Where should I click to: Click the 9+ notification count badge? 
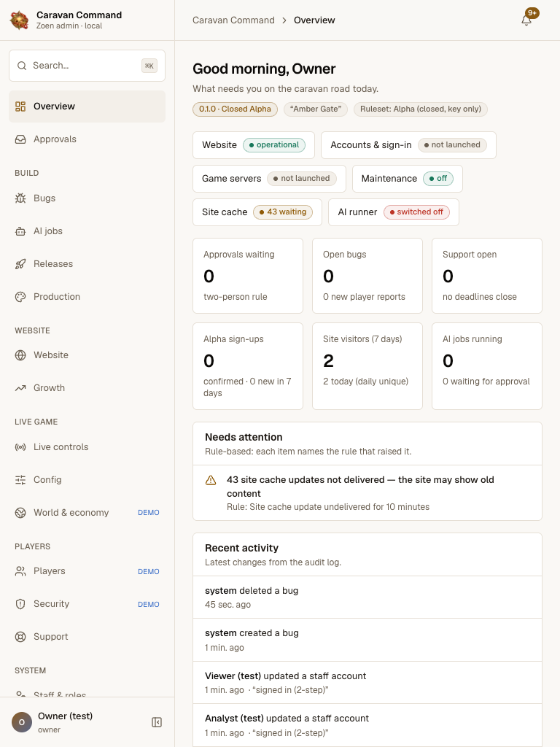point(532,13)
